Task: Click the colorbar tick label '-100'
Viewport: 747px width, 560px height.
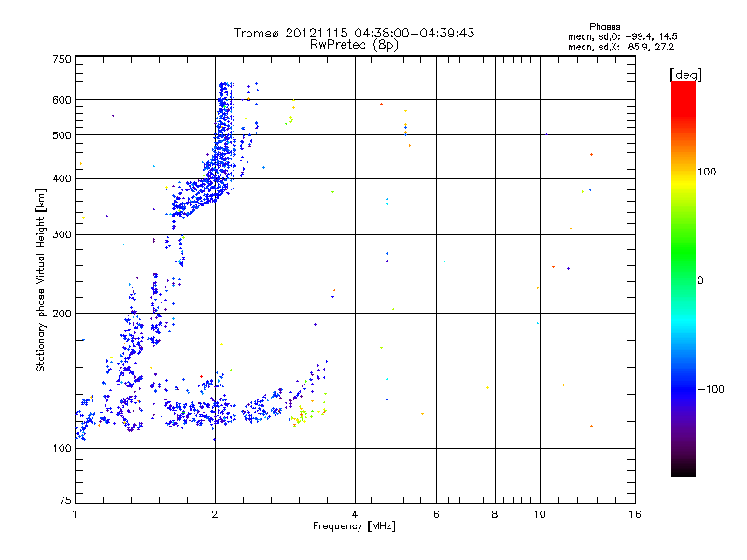Action: [712, 389]
